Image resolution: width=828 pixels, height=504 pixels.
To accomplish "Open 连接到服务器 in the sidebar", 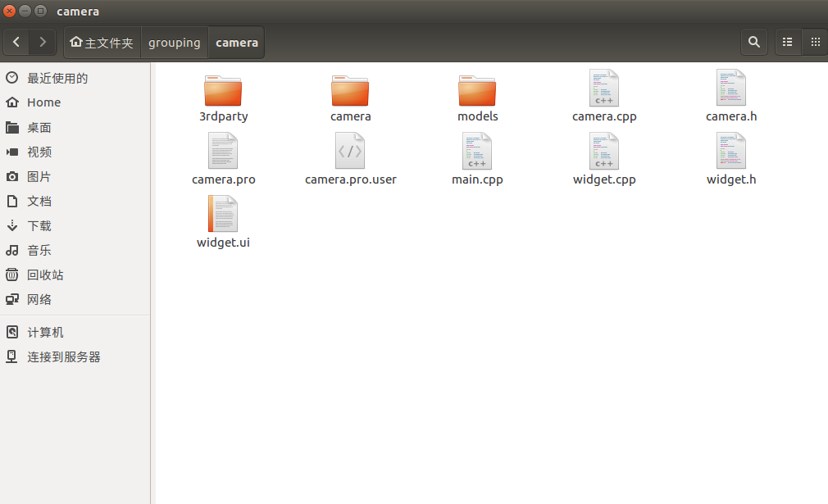I will pyautogui.click(x=75, y=356).
